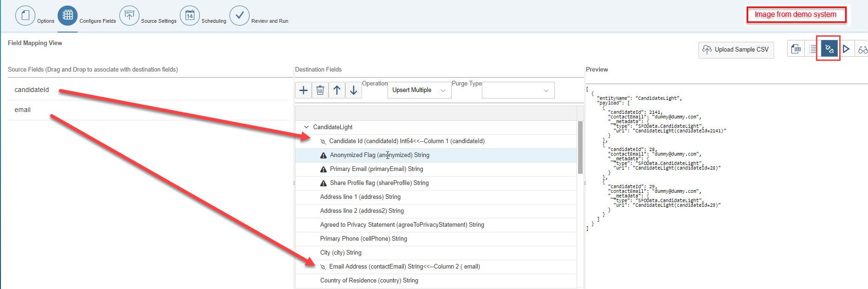This screenshot has height=289, width=868.
Task: Select source field candidateId
Action: [148, 90]
